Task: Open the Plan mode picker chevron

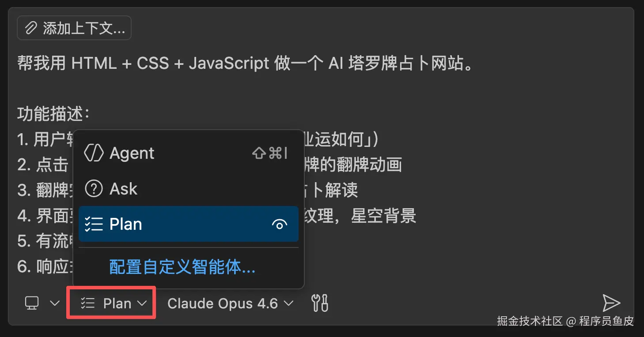Action: pos(142,304)
